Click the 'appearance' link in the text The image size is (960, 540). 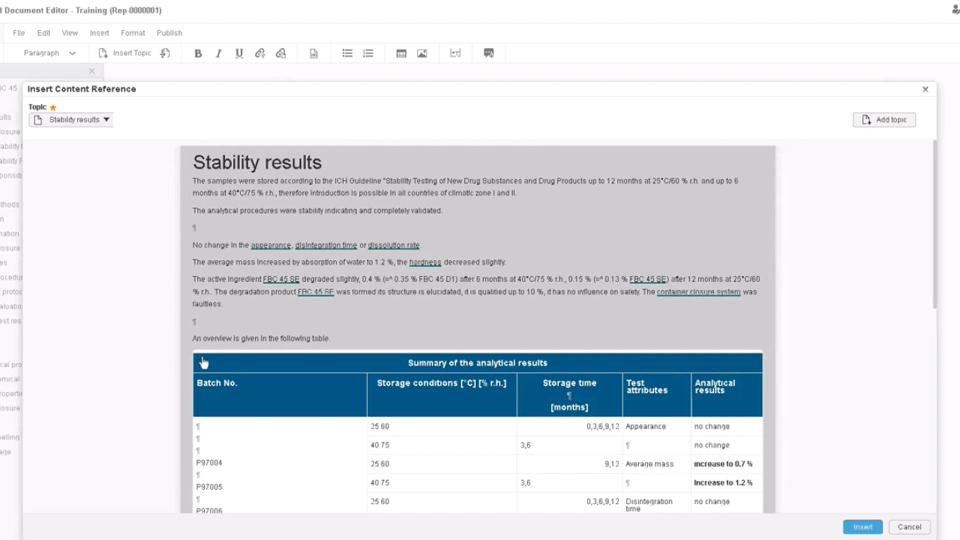click(271, 245)
